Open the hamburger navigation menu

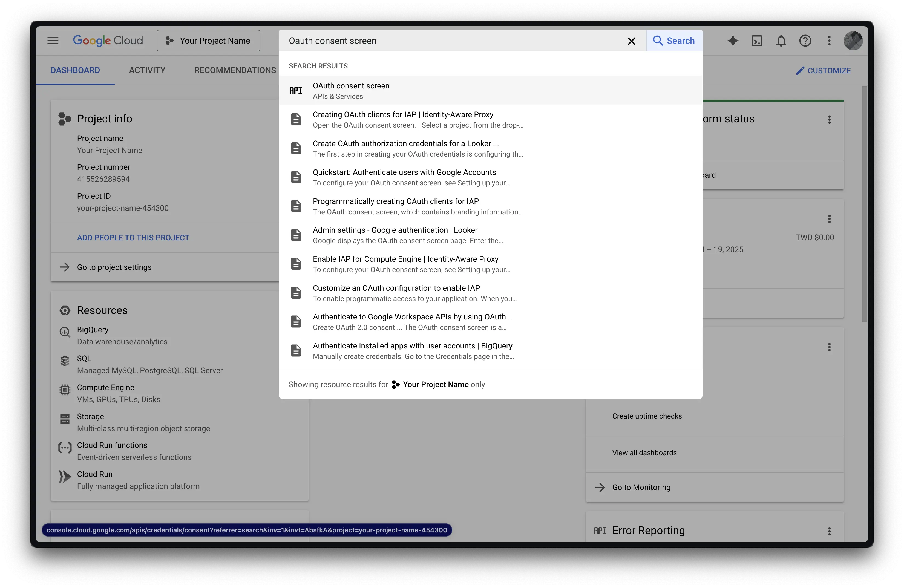[x=53, y=41]
